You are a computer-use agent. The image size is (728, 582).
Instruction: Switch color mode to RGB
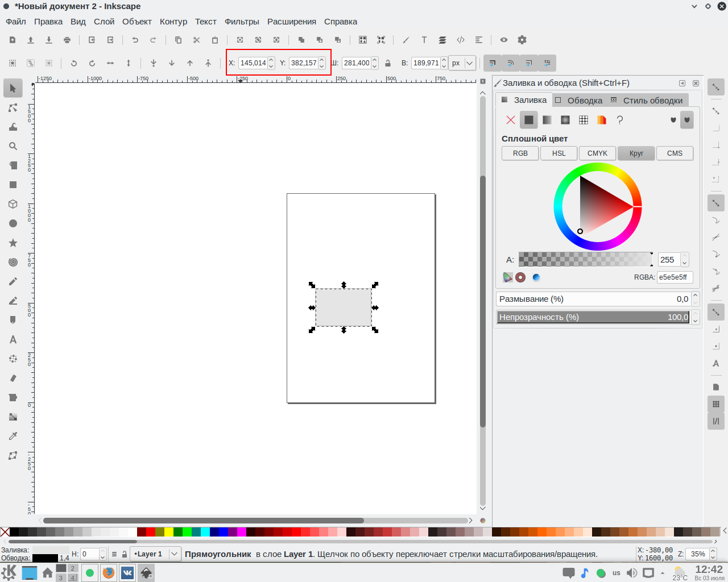(520, 153)
